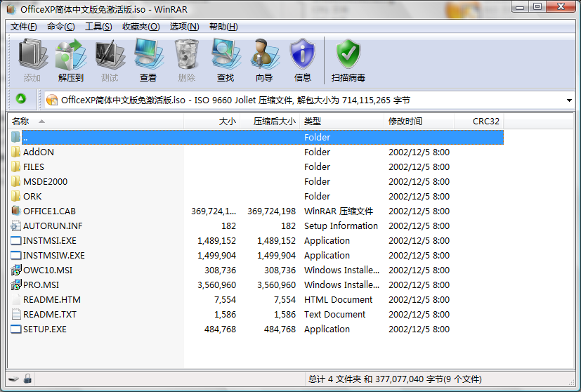Image resolution: width=581 pixels, height=392 pixels.
Task: Click the window resize grip corner
Action: tap(572, 382)
